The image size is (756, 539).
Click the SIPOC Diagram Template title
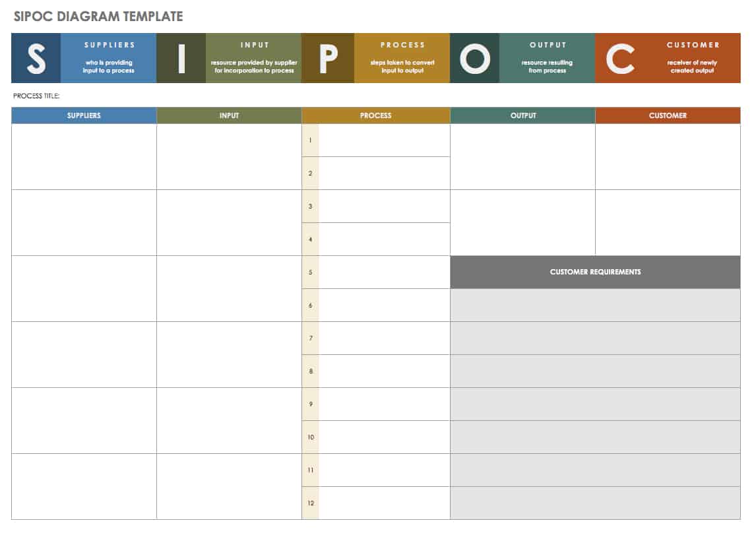point(98,16)
